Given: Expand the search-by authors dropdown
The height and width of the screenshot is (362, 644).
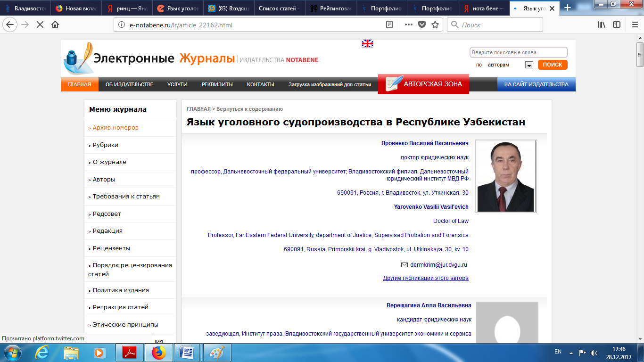Looking at the screenshot, I should click(529, 65).
